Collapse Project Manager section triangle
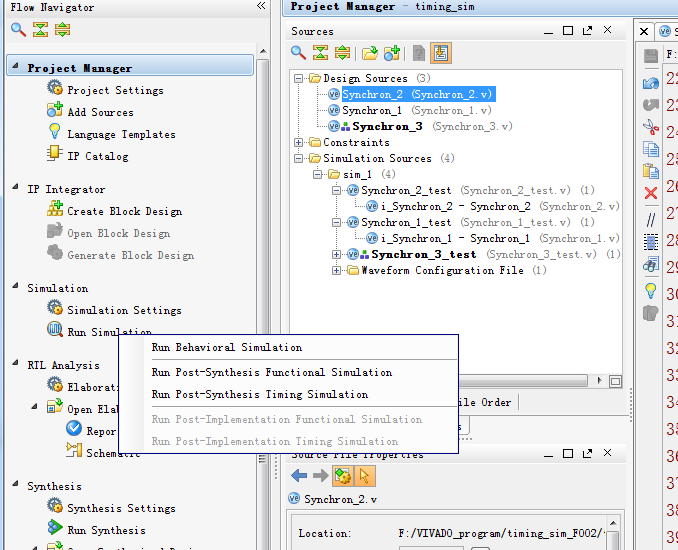The image size is (678, 550). [16, 66]
